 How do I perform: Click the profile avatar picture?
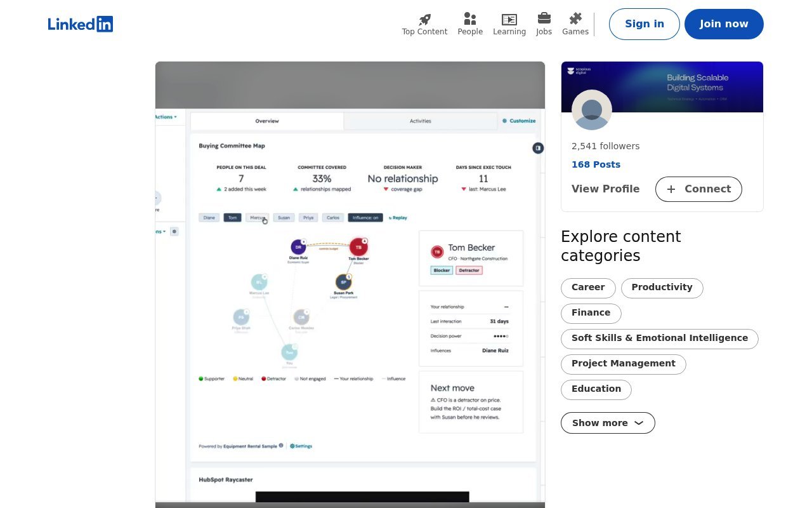coord(592,110)
